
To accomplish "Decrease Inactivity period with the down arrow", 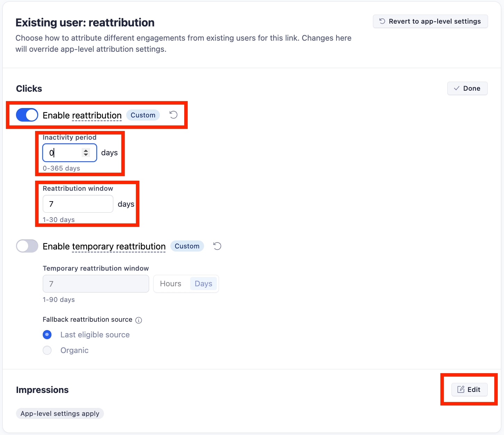I will coord(86,155).
